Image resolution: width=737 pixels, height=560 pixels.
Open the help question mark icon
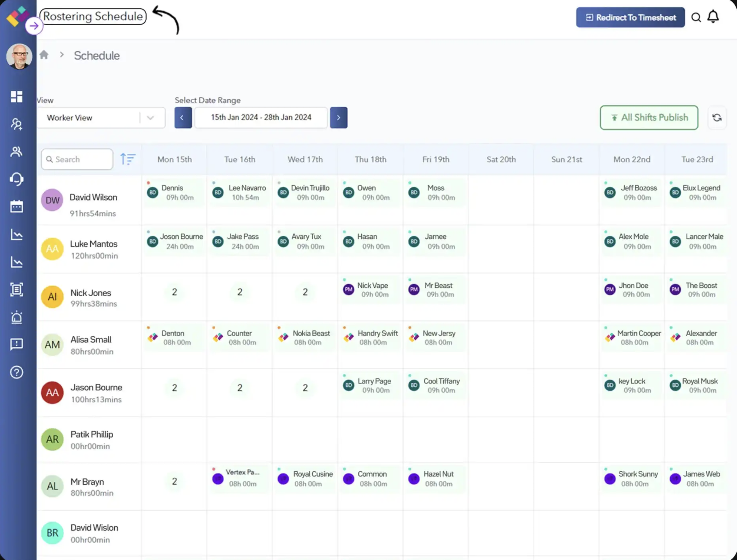(16, 372)
